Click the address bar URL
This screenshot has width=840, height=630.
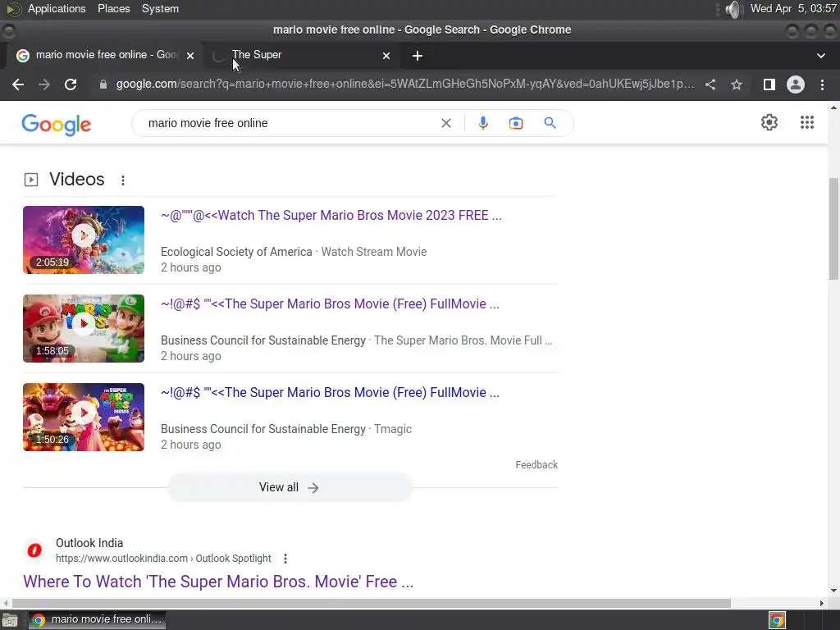click(x=405, y=84)
